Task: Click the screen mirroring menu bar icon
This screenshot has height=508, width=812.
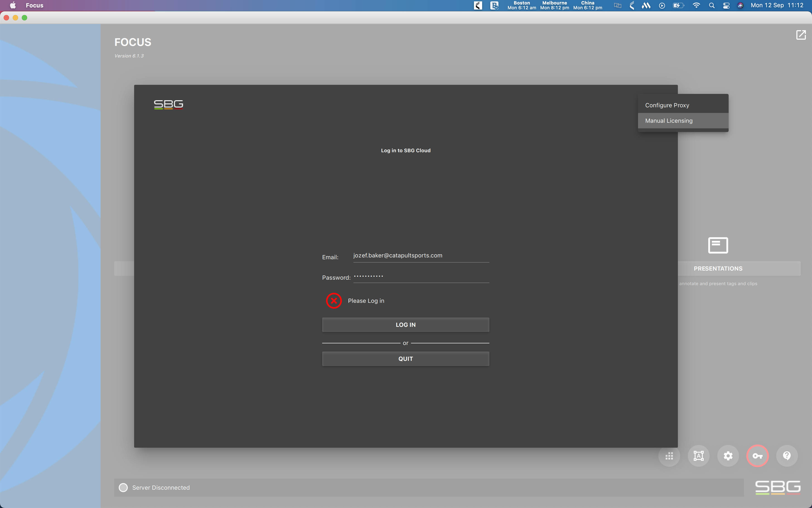Action: pos(618,5)
